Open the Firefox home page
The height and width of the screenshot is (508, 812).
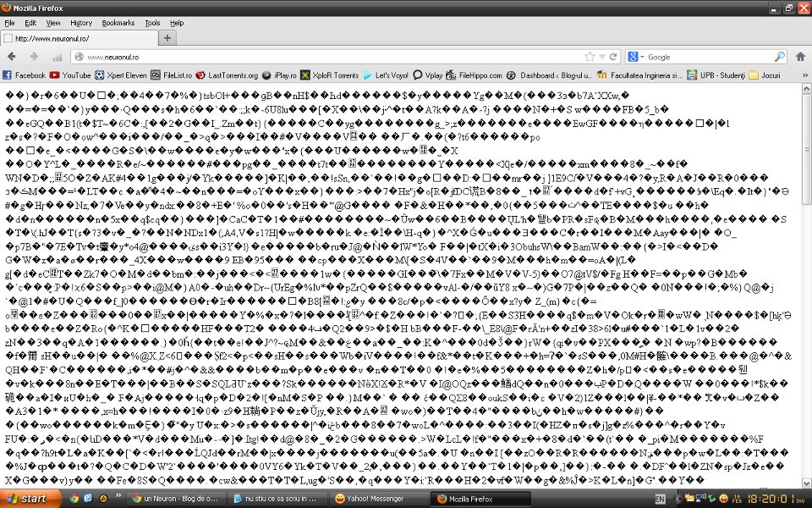[800, 57]
